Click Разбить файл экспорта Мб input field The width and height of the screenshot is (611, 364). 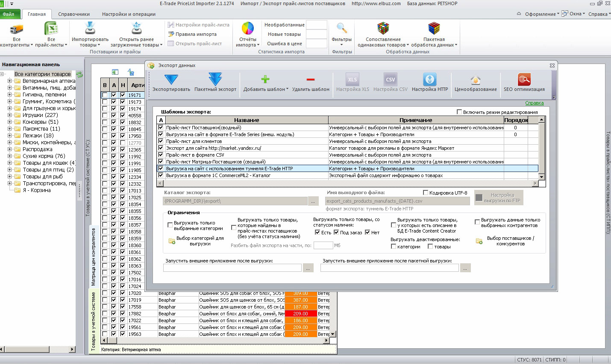(x=323, y=245)
